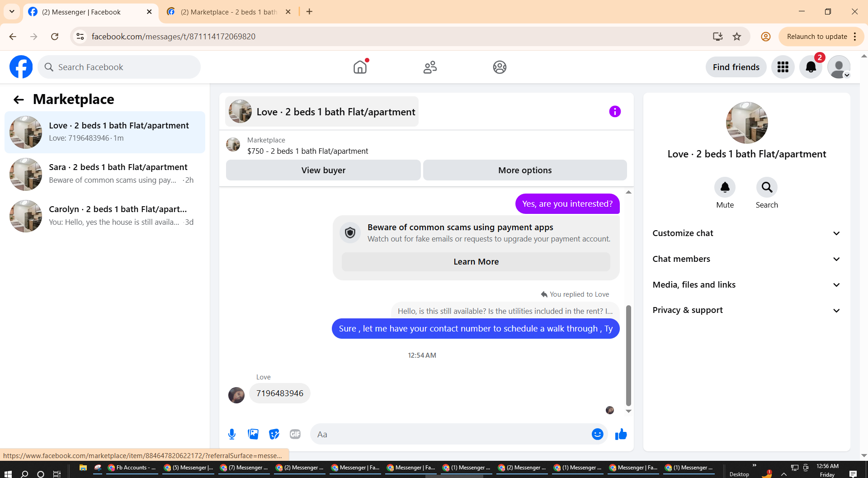Click Find friends button
This screenshot has height=478, width=868.
[736, 67]
